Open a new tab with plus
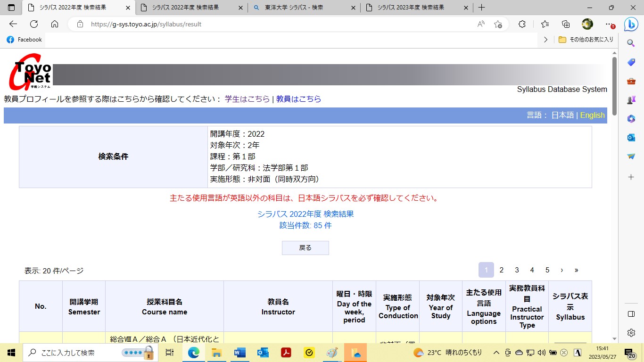 pos(481,8)
